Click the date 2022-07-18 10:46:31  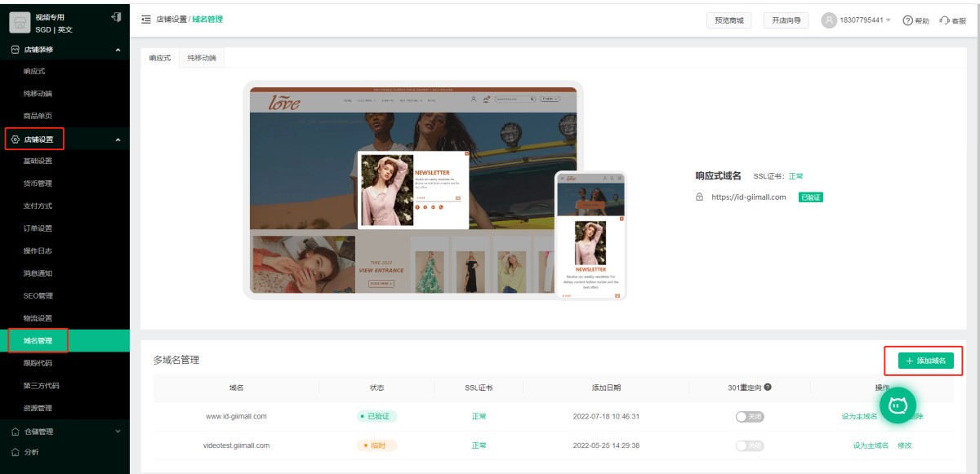coord(606,416)
